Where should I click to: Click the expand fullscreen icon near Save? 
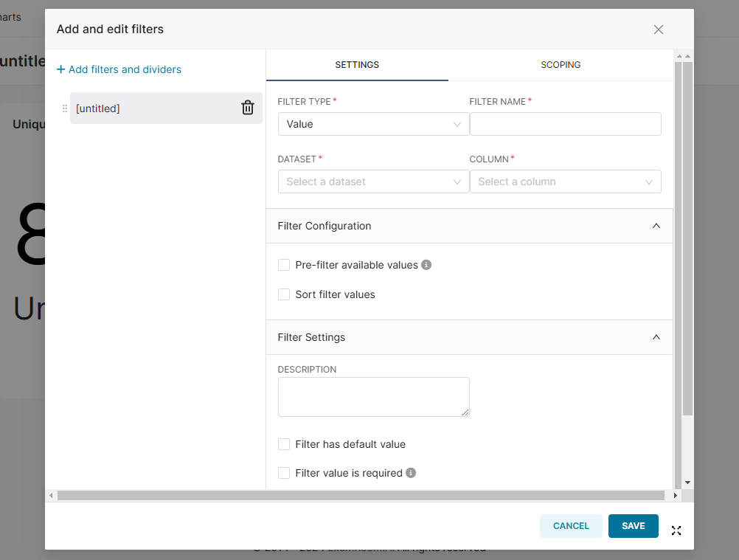point(676,530)
